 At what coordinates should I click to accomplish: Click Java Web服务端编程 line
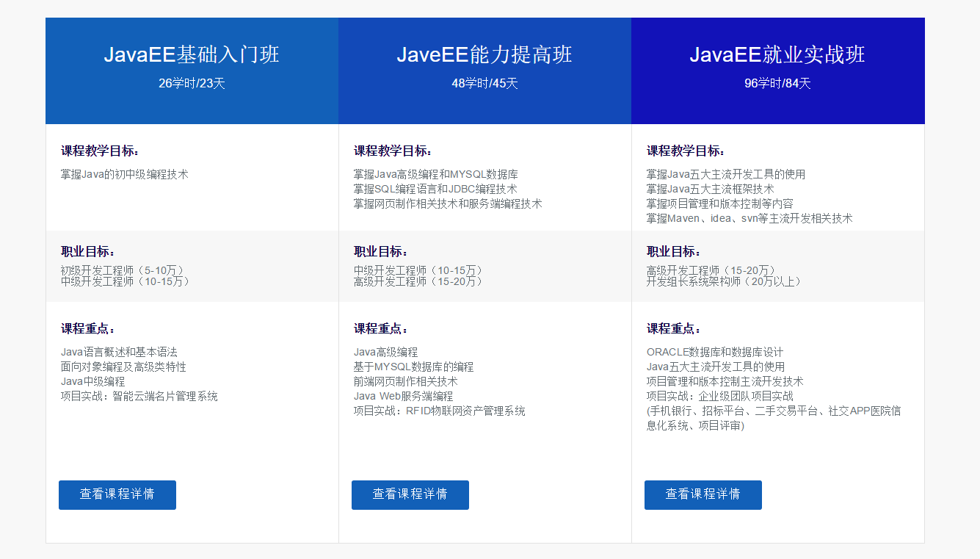tap(404, 396)
